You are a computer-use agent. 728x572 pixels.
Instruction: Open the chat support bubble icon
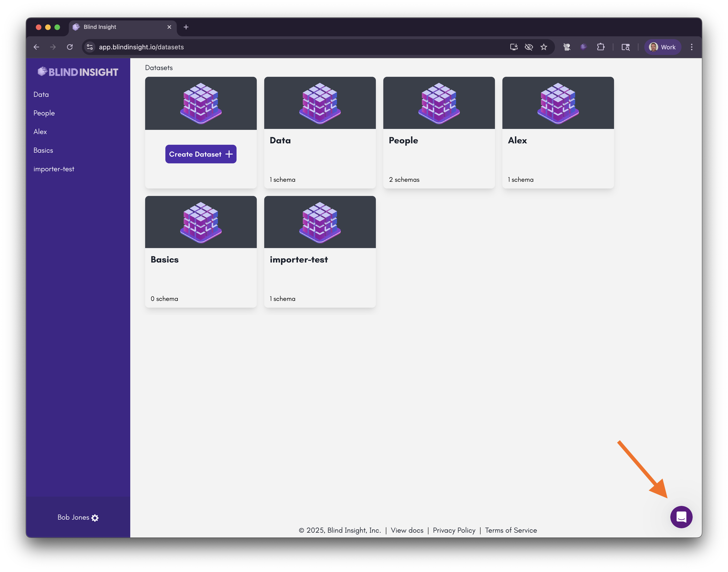tap(681, 517)
